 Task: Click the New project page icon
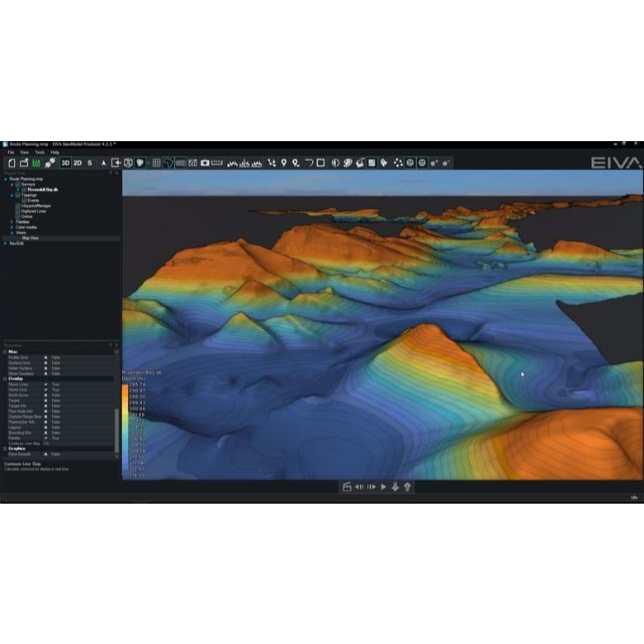click(x=12, y=163)
